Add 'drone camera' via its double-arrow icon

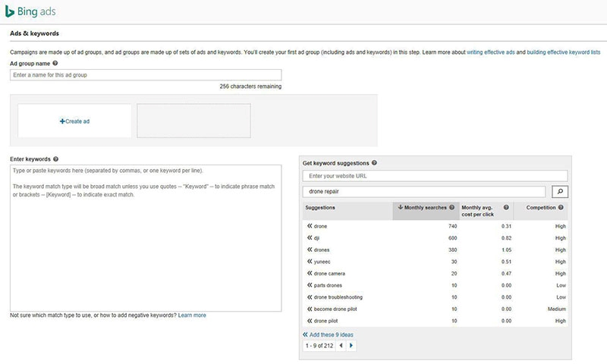click(x=310, y=274)
